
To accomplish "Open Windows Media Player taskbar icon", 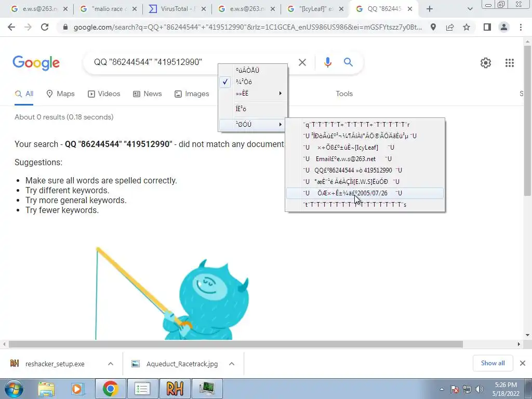I will 77,389.
